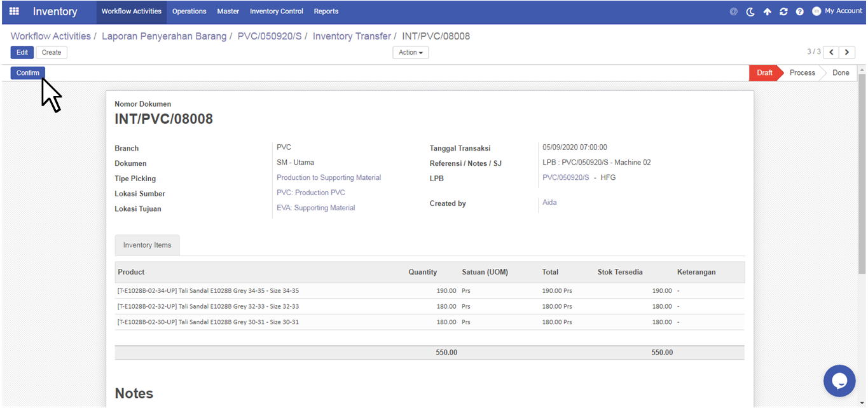
Task: Open the PVC/050920/S LPB link
Action: 565,178
